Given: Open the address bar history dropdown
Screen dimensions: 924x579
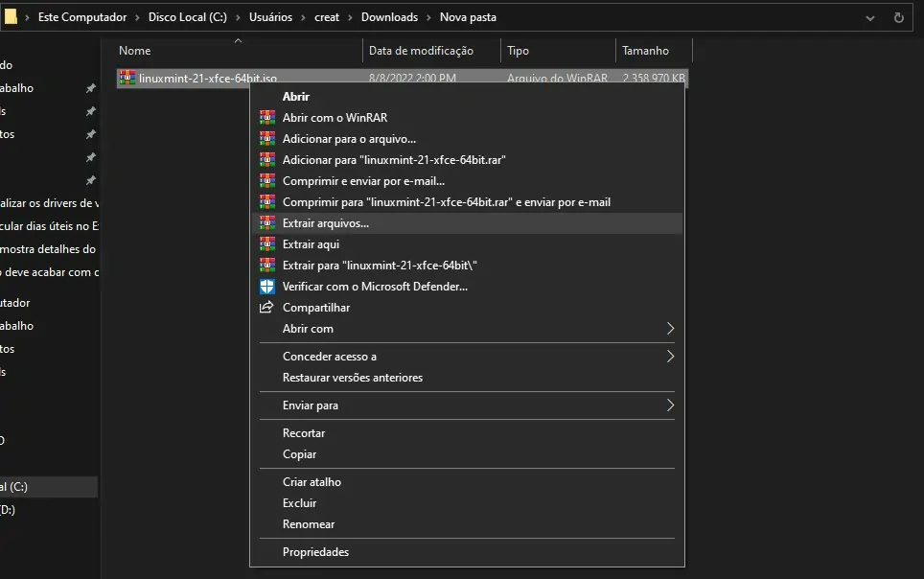Looking at the screenshot, I should pyautogui.click(x=869, y=18).
